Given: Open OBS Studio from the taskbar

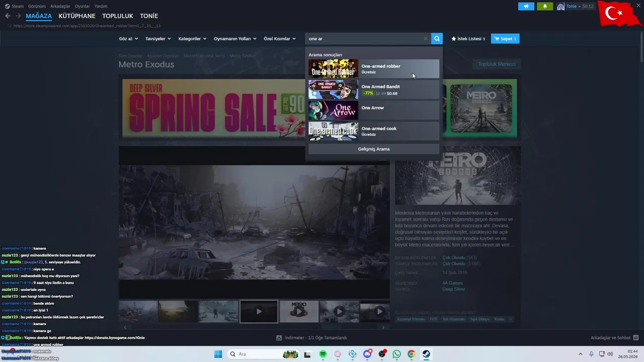Looking at the screenshot, I should tap(382, 354).
